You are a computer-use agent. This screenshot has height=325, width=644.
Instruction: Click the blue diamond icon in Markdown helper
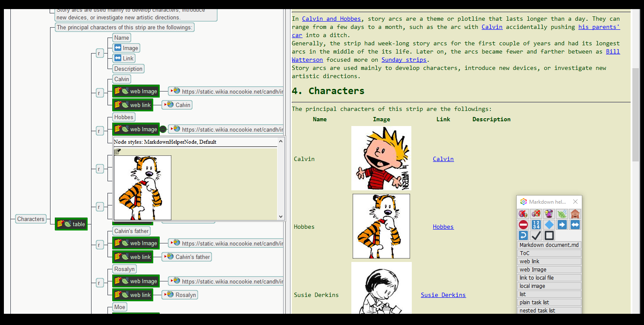549,224
